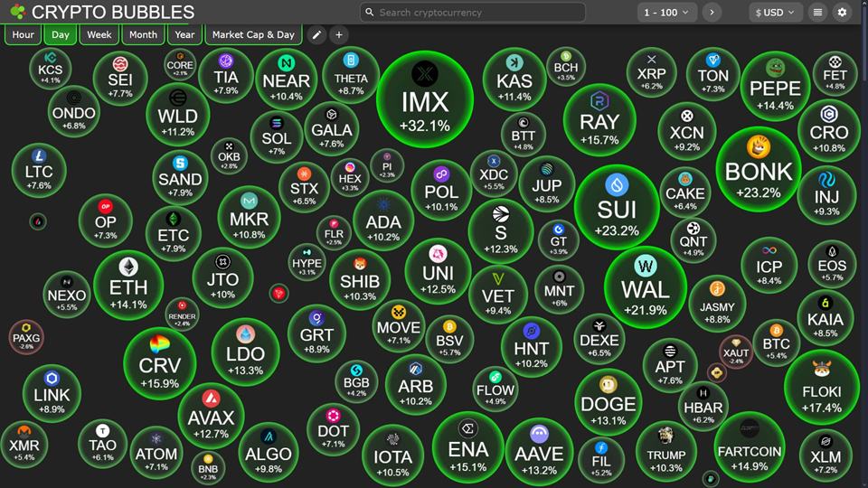
Task: Switch to the Month tab
Action: pos(144,35)
